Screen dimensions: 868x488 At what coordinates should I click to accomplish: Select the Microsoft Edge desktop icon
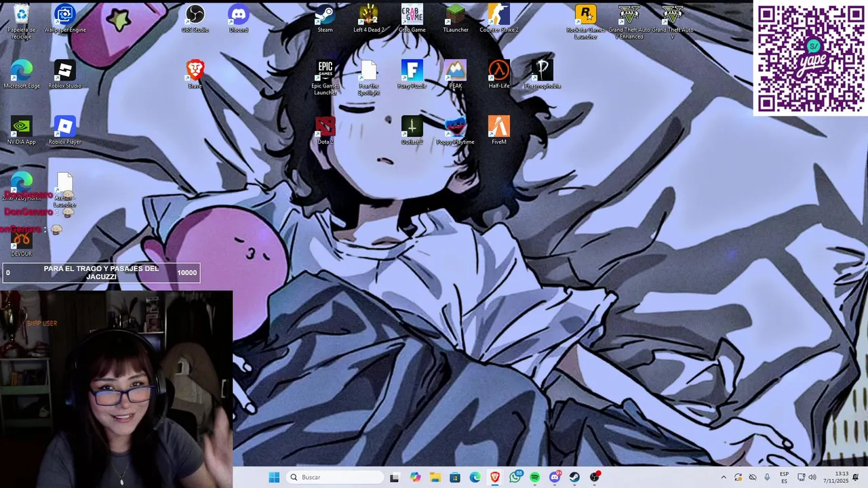tap(21, 75)
